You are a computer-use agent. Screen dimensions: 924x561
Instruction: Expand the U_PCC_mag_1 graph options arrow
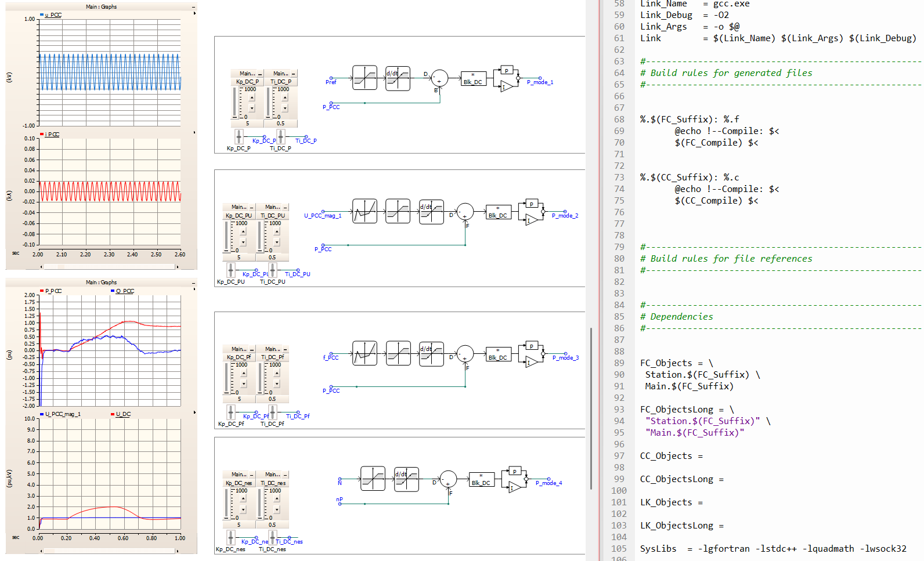[x=194, y=412]
